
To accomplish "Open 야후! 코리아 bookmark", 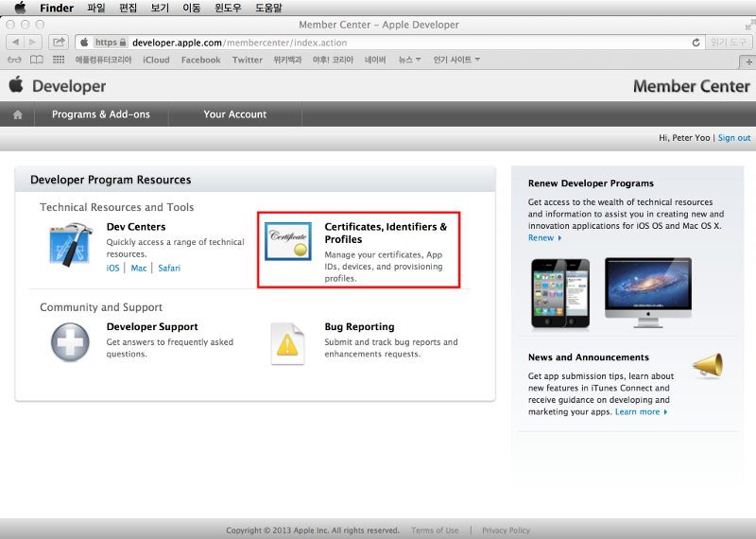I will click(x=333, y=60).
